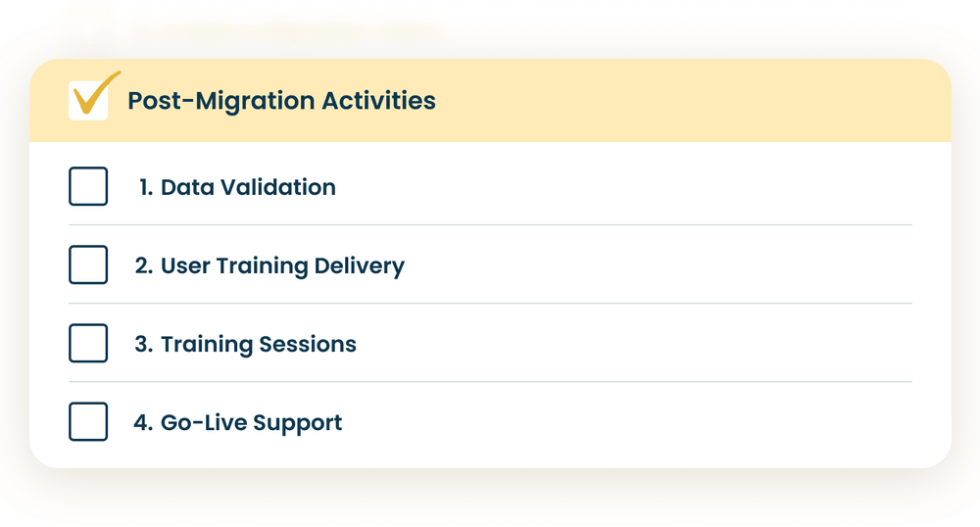Click the "1. Data Validation" label
The height and width of the screenshot is (527, 980).
pyautogui.click(x=237, y=187)
